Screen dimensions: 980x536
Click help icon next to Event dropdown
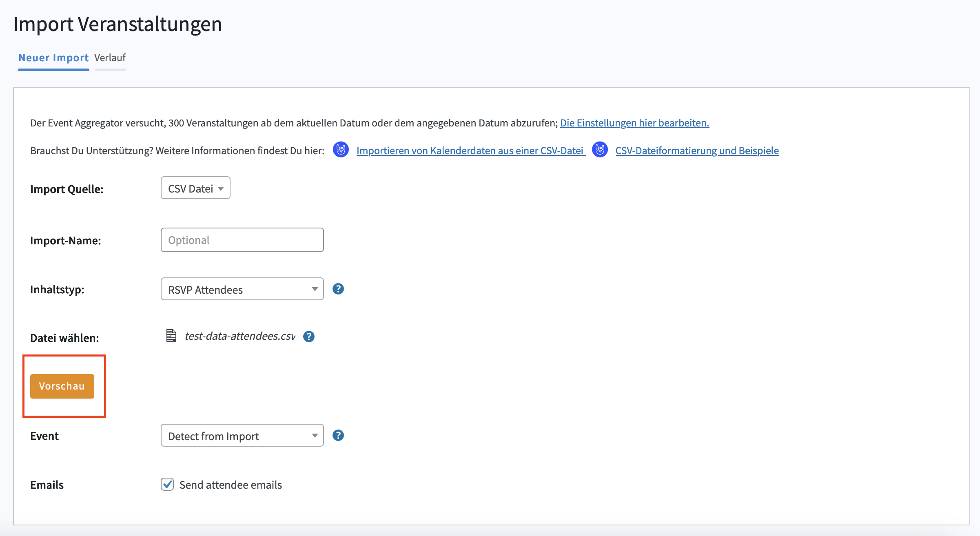(338, 435)
